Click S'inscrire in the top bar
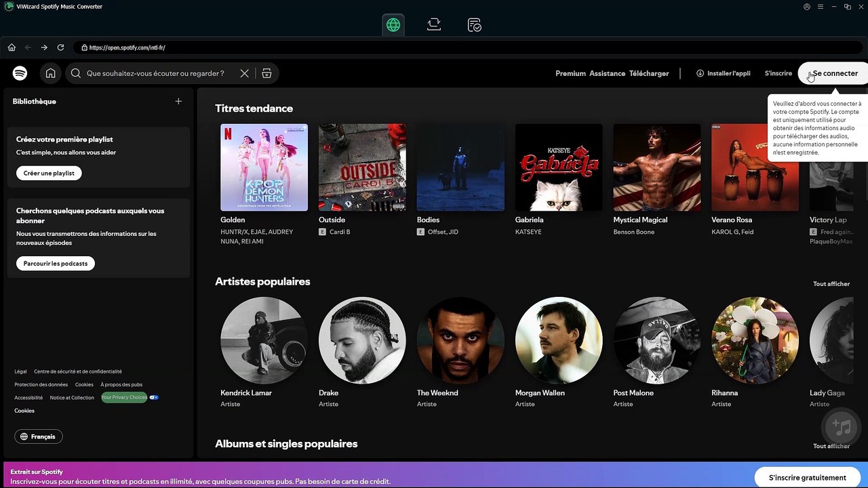This screenshot has height=488, width=868. tap(778, 73)
